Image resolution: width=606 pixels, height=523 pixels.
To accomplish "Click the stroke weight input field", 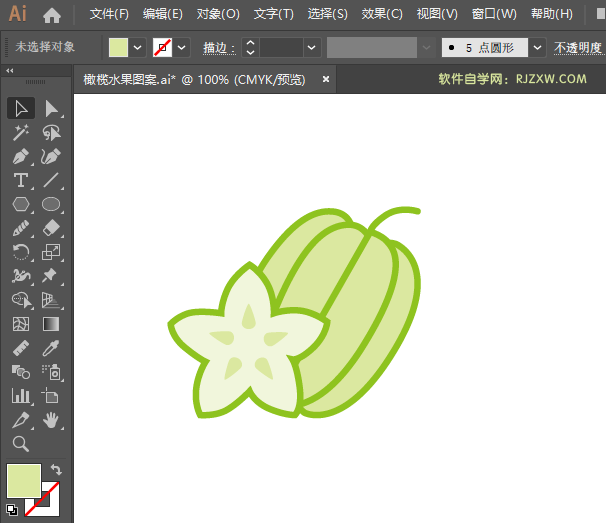I will click(281, 48).
